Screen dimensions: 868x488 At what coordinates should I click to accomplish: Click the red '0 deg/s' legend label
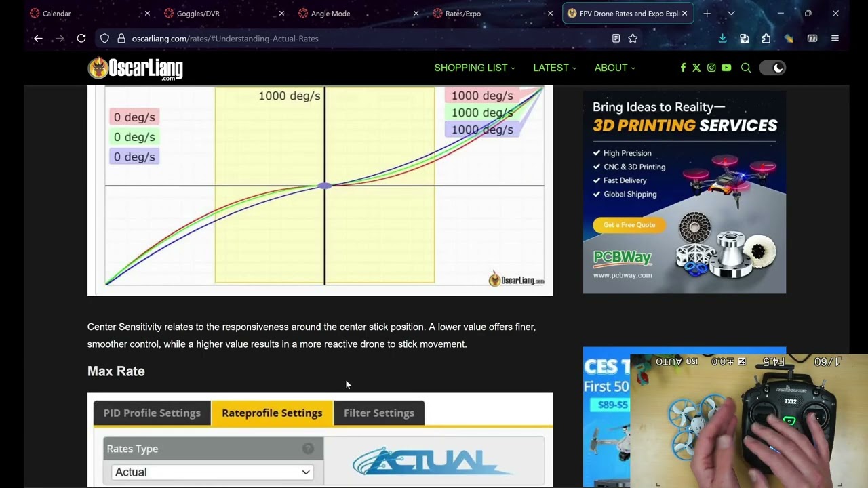[134, 117]
